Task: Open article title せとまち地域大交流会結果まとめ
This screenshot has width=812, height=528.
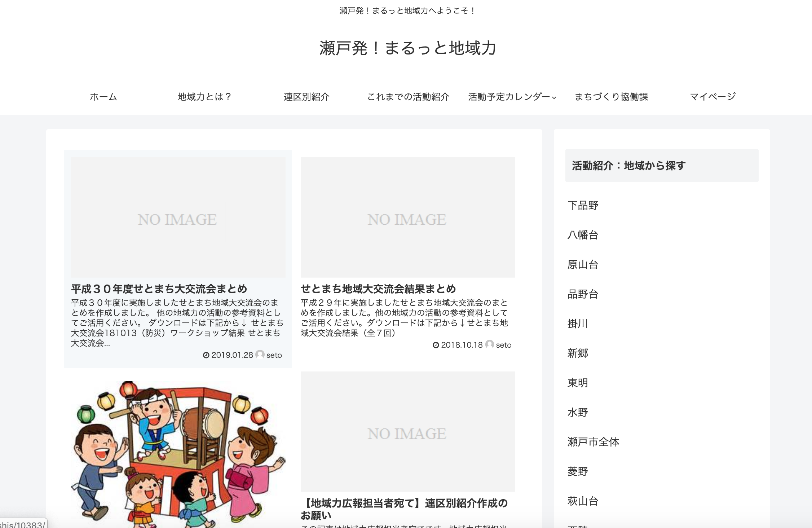Action: pyautogui.click(x=378, y=289)
